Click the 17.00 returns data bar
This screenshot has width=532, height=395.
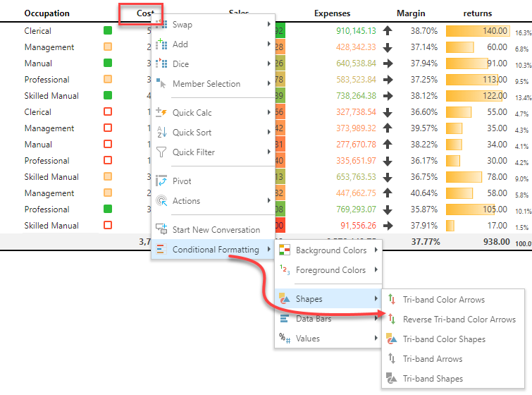[450, 226]
